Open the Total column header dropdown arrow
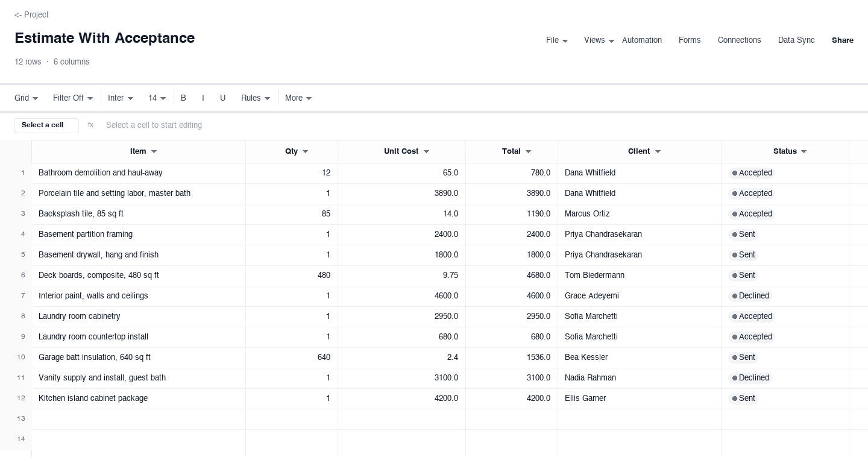This screenshot has width=868, height=457. click(528, 152)
